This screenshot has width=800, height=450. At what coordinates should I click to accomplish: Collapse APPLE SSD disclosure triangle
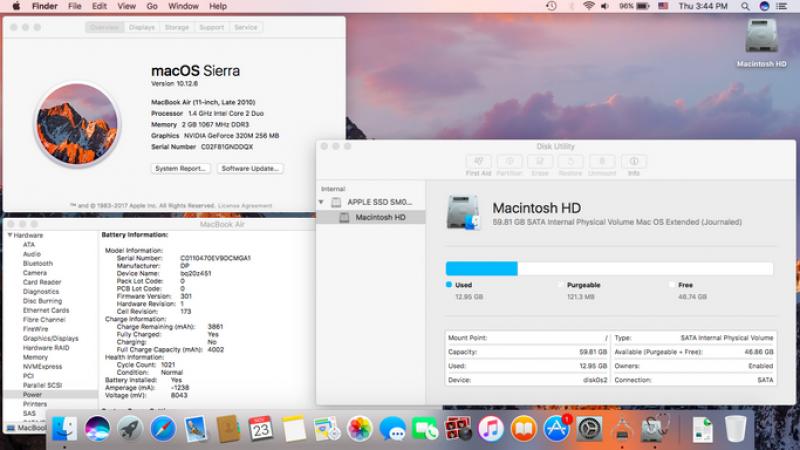coord(321,202)
